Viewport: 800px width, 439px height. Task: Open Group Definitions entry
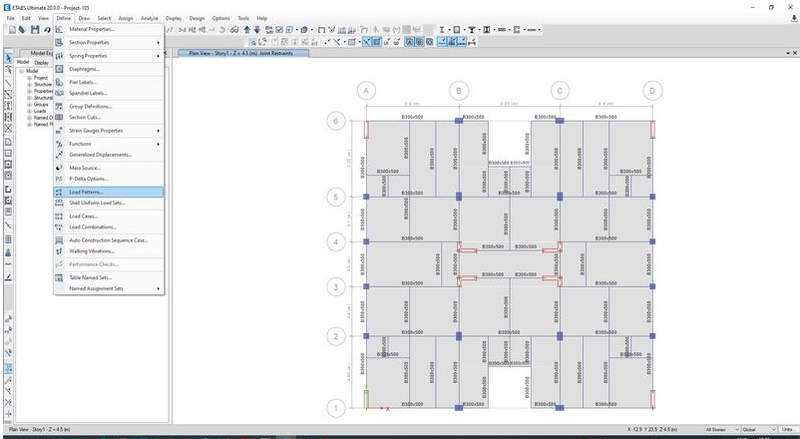pos(109,106)
